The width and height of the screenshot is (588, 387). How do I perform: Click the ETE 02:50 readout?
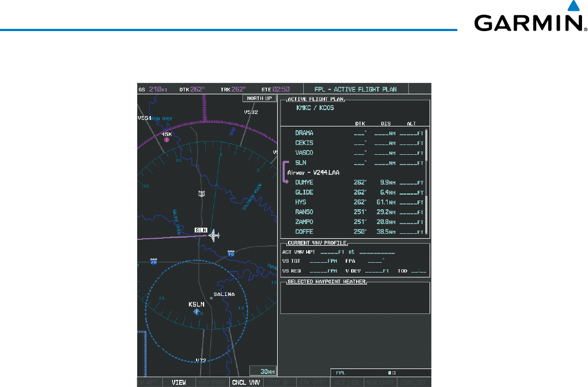tap(275, 89)
